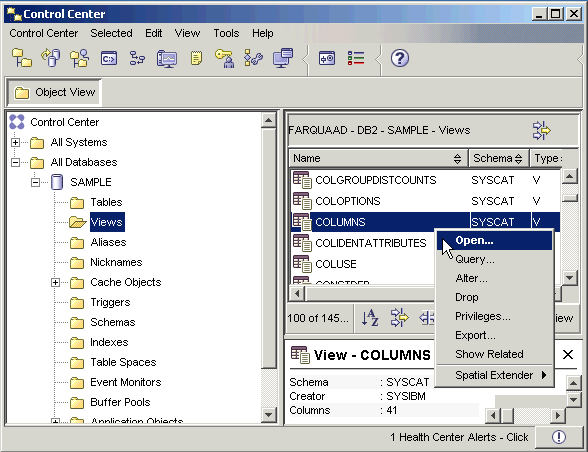Viewport: 588px width, 452px height.
Task: Open the Help question mark icon
Action: [400, 58]
